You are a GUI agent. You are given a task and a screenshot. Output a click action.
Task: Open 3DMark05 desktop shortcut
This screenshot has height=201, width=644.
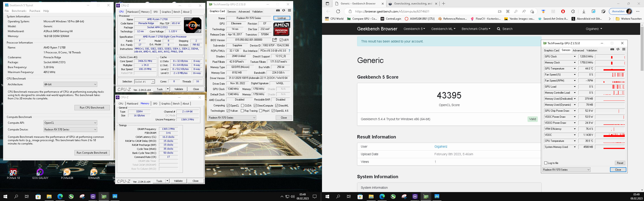point(94,174)
